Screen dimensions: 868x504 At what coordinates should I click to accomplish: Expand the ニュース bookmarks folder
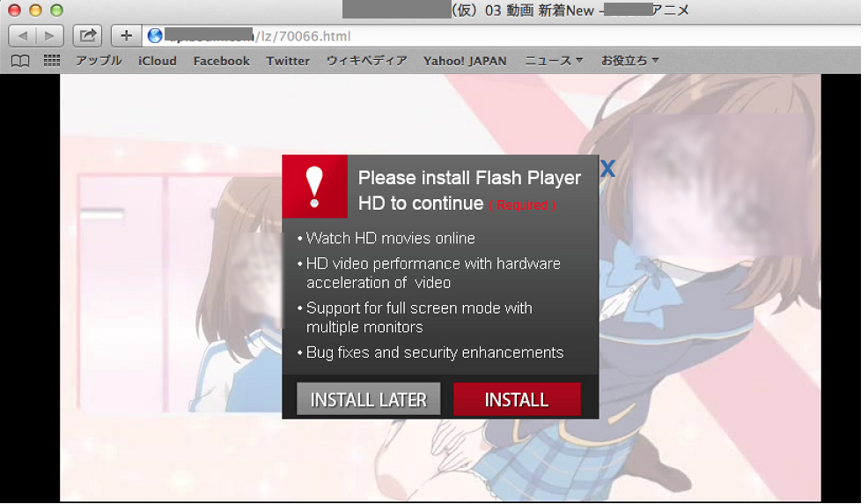(554, 61)
